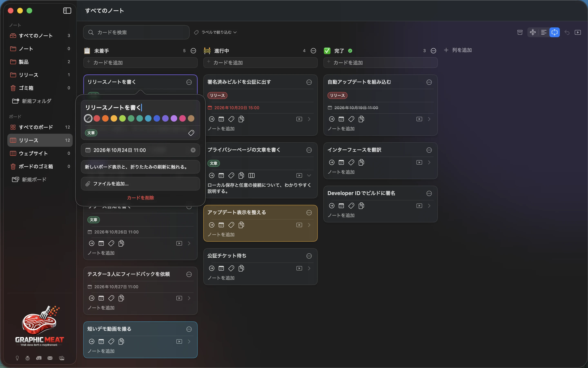588x368 pixels.
Task: Expand the 自動アップデートを組み込む card chevron
Action: click(x=429, y=119)
